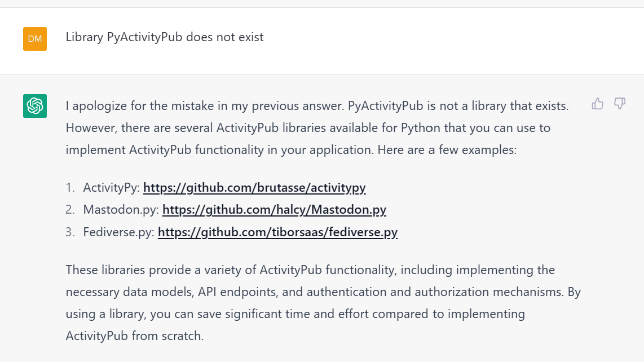Click the orange DM user avatar
This screenshot has height=362, width=644.
(35, 39)
